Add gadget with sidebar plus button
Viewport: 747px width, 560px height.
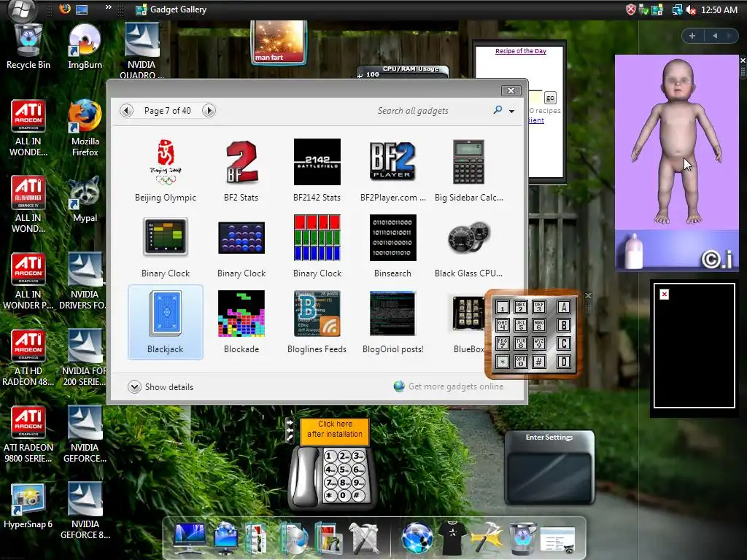click(x=692, y=36)
